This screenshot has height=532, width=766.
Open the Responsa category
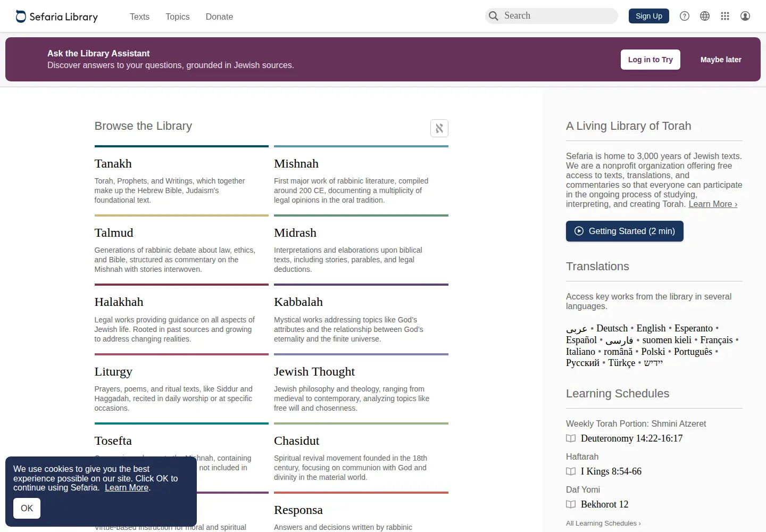(x=298, y=510)
